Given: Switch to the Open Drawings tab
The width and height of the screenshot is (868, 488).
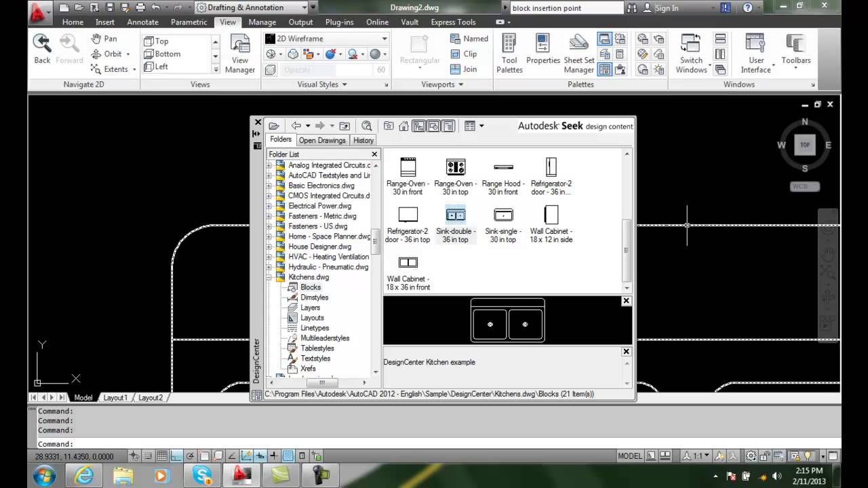Looking at the screenshot, I should pos(322,140).
